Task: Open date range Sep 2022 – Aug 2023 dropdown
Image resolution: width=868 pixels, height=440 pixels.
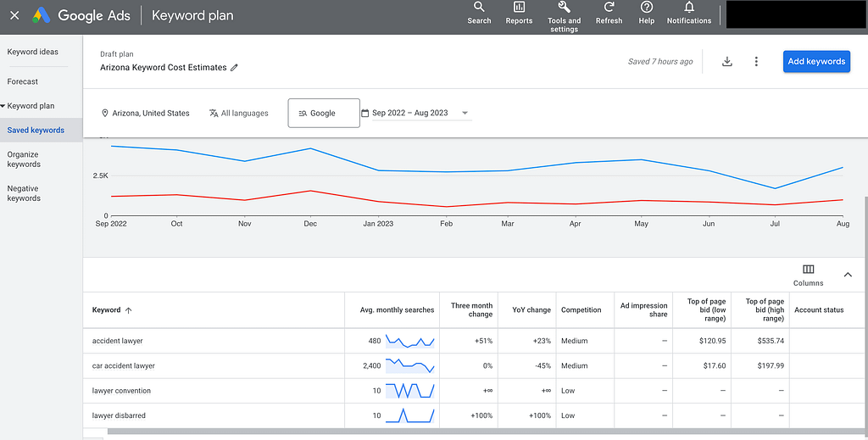Action: pos(420,113)
